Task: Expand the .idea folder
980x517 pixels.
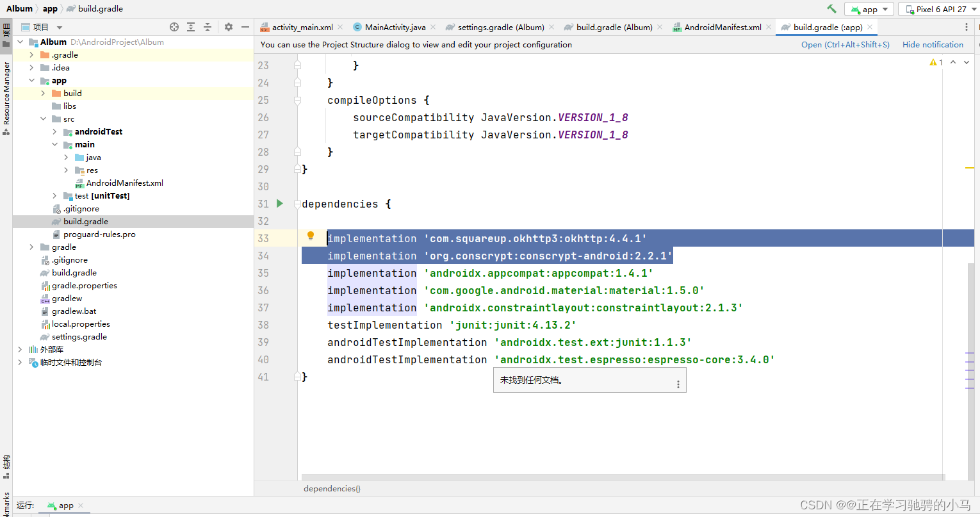Action: pyautogui.click(x=31, y=68)
